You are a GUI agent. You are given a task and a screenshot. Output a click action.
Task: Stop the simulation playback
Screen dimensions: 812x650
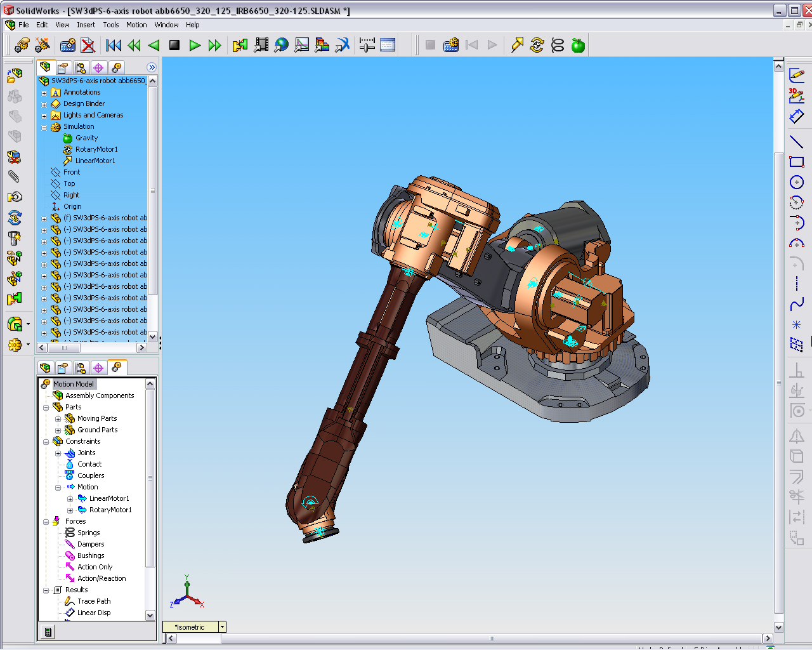pos(174,44)
